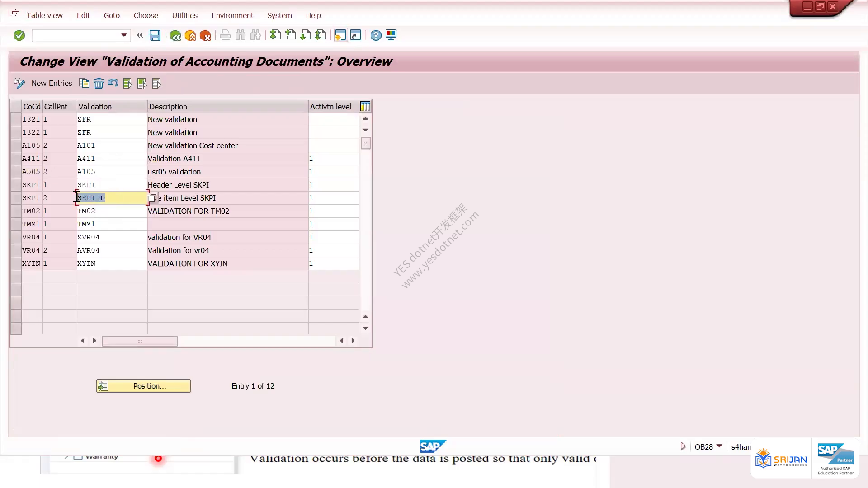868x488 pixels.
Task: Click the horizontal scrollbar thumb below table
Action: pos(140,341)
